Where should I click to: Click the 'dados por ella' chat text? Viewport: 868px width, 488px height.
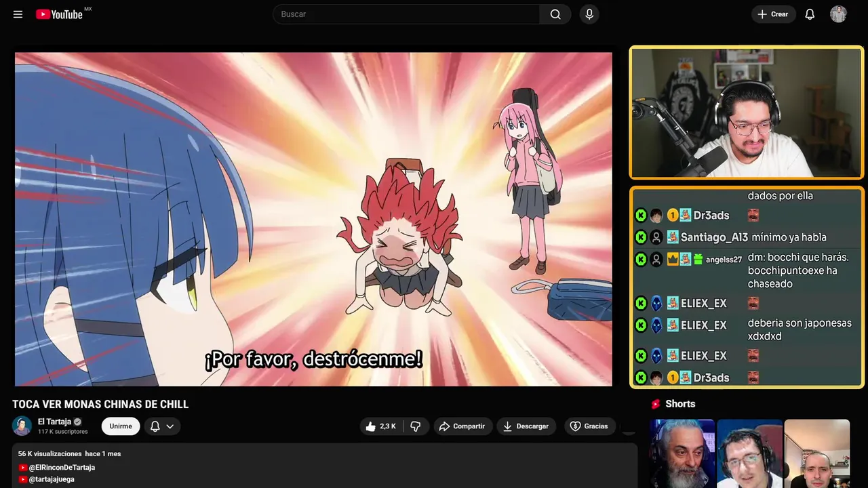point(780,196)
